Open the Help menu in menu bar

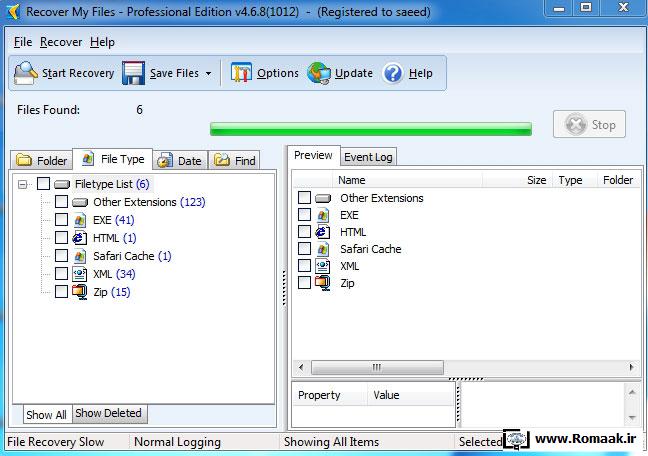(102, 42)
